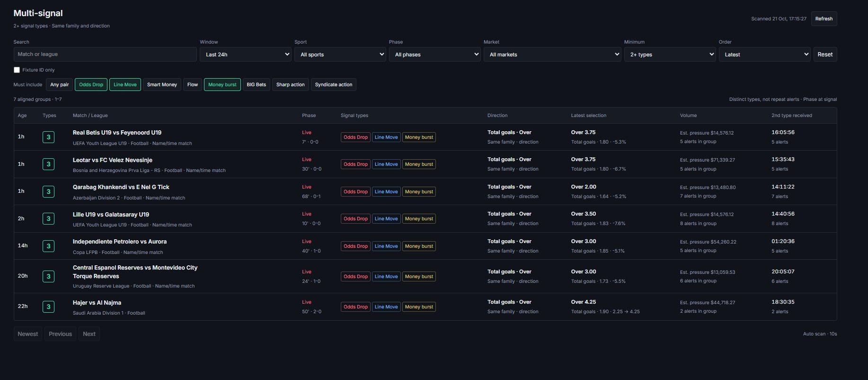Click the Volume column header

click(688, 116)
